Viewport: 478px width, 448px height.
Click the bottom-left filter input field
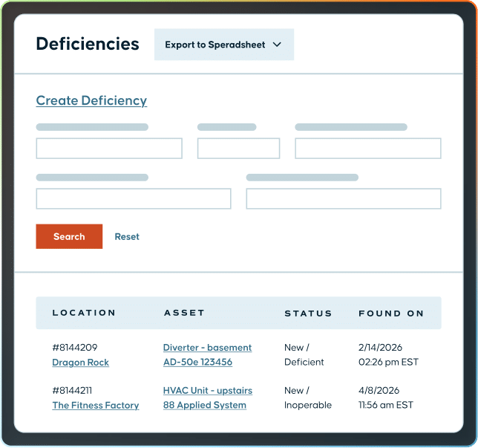point(134,199)
